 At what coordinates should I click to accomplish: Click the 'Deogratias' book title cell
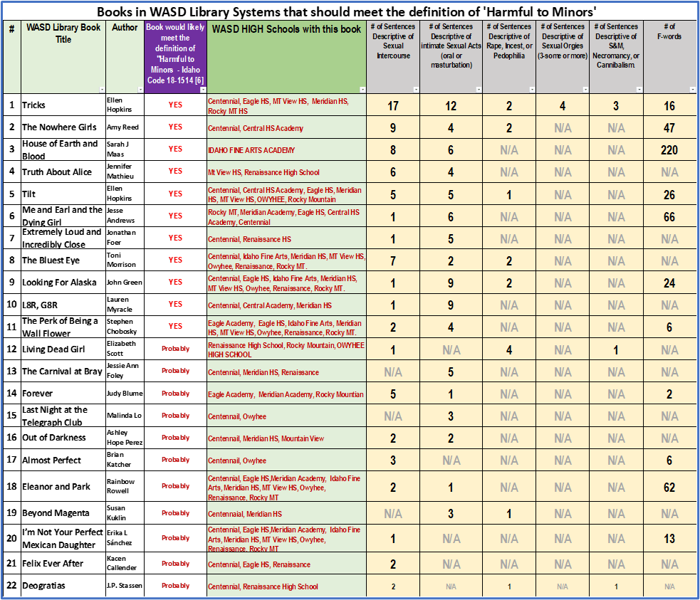[x=63, y=586]
